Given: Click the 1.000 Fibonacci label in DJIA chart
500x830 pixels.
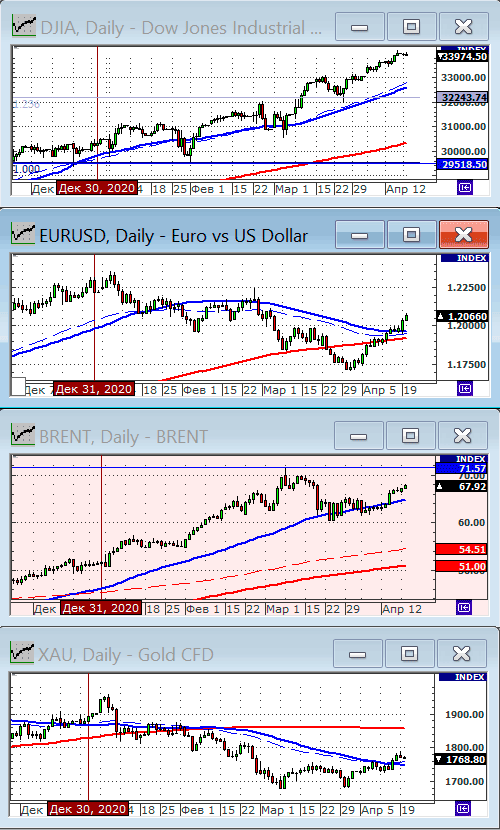Looking at the screenshot, I should 27,169.
